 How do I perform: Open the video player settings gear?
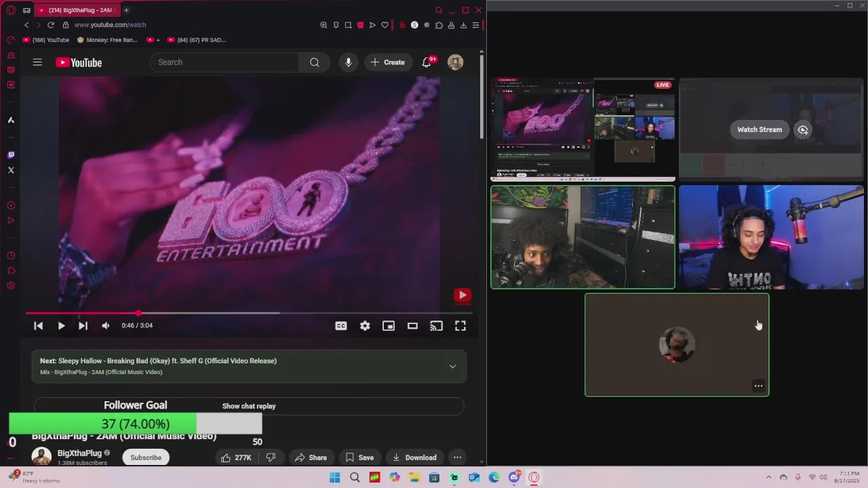point(365,326)
